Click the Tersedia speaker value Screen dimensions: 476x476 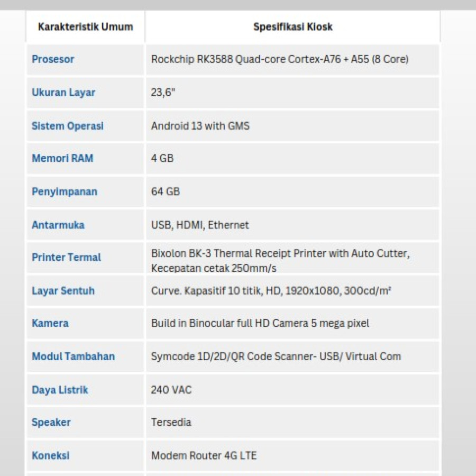pyautogui.click(x=171, y=422)
